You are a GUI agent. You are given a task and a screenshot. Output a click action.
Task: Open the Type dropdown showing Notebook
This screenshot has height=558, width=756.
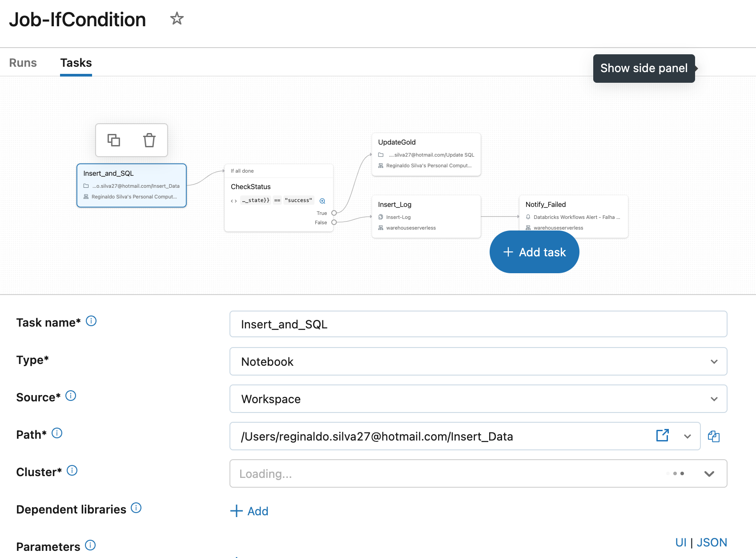479,361
